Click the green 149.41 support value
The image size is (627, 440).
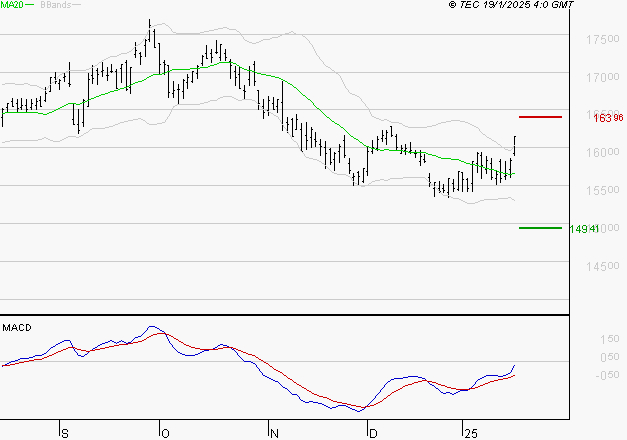584,229
